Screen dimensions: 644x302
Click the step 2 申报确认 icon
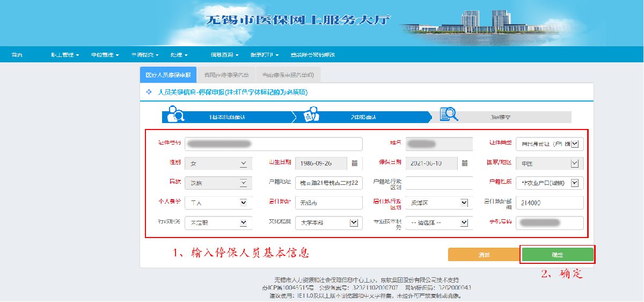(311, 114)
